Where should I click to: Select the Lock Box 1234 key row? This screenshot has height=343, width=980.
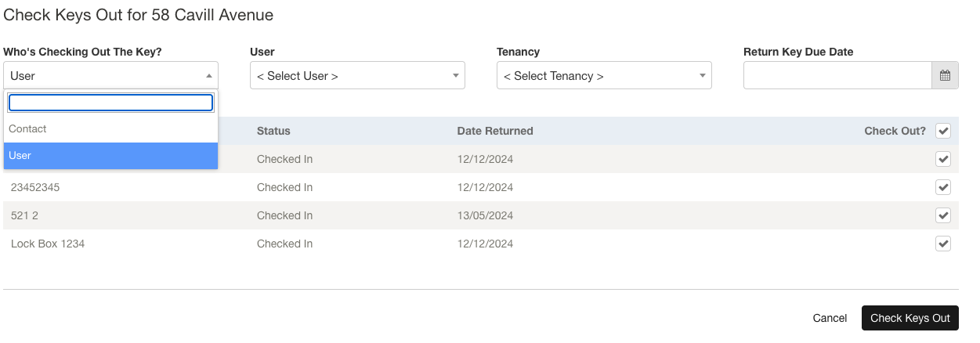[x=48, y=244]
